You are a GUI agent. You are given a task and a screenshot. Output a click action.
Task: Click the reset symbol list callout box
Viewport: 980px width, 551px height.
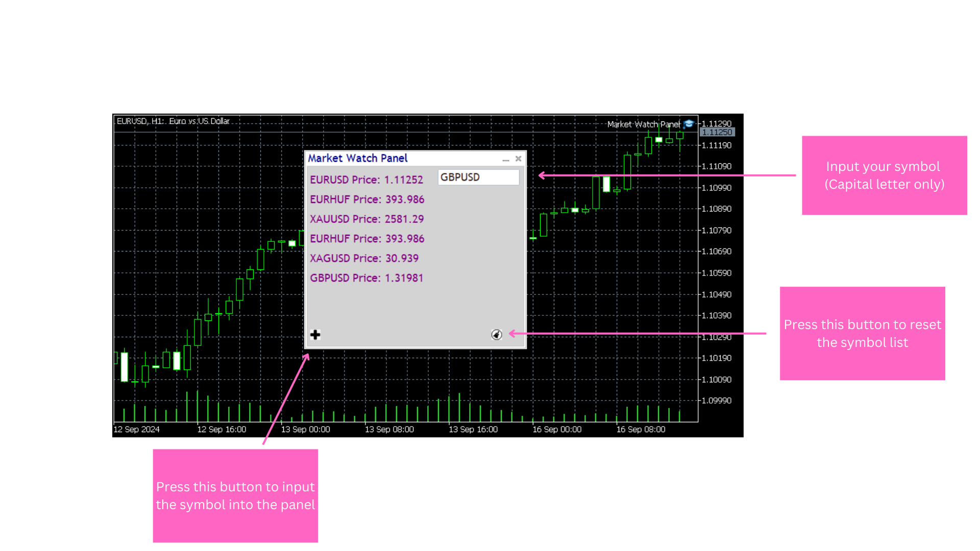click(x=862, y=333)
